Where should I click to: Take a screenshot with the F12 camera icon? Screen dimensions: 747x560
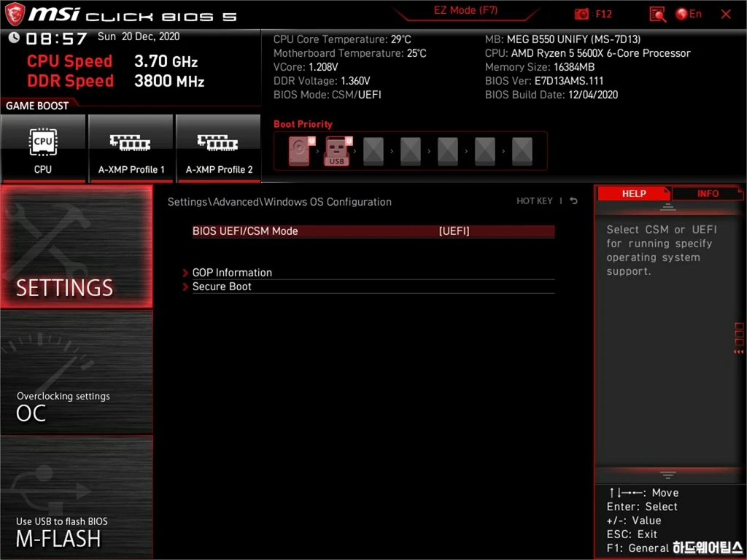coord(581,15)
